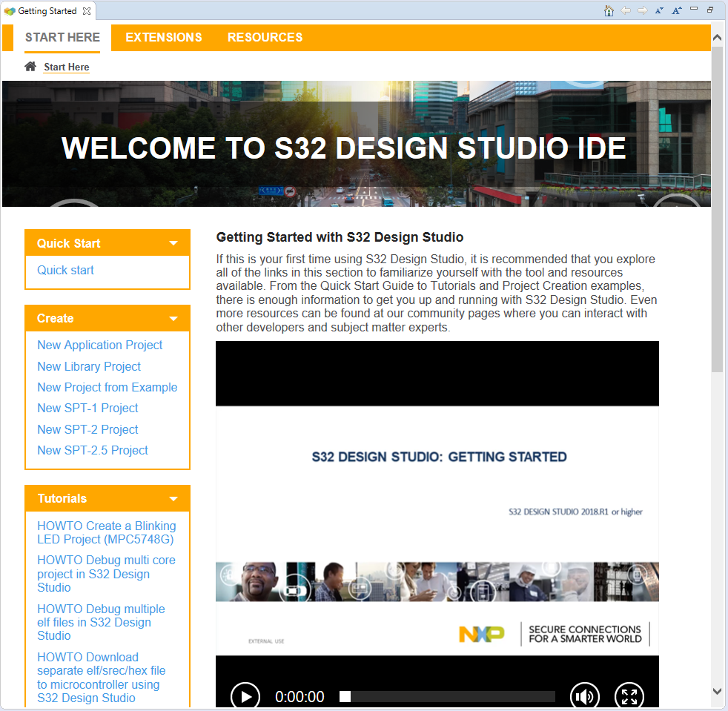Start a New SPT-1 Project

(87, 409)
